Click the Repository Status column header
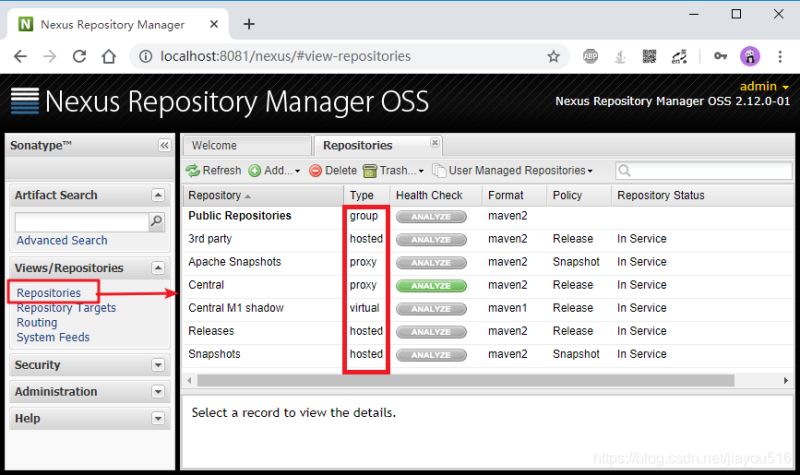The height and width of the screenshot is (475, 800). pos(702,195)
